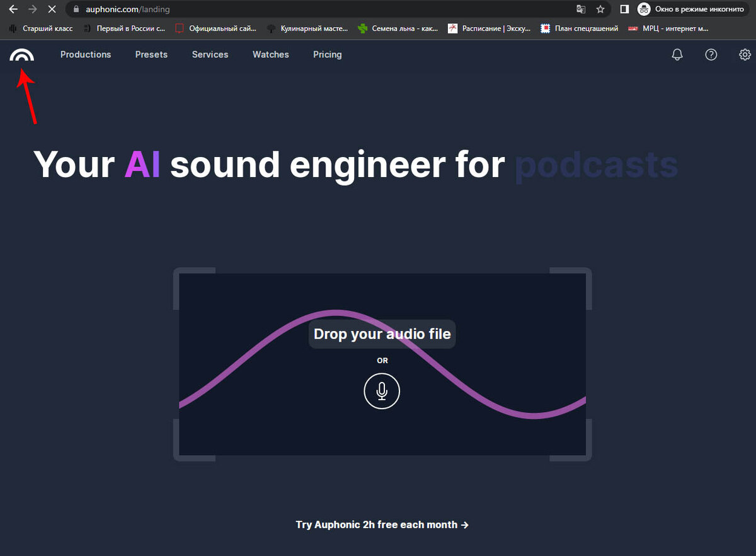Open the Productions menu item
The image size is (756, 556).
tap(86, 55)
